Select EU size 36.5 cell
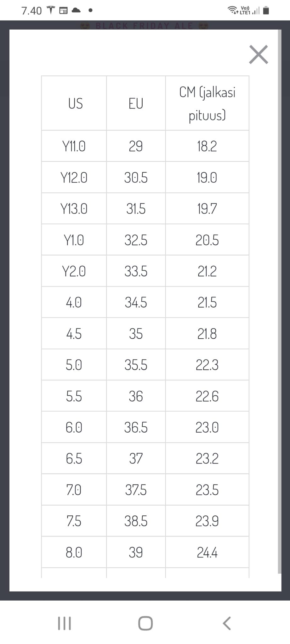290x644 pixels. (x=136, y=427)
